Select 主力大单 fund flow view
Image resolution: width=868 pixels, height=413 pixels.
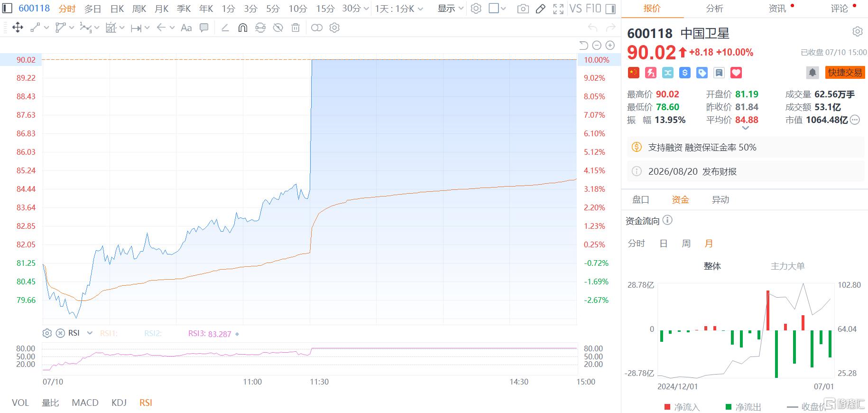pyautogui.click(x=787, y=266)
